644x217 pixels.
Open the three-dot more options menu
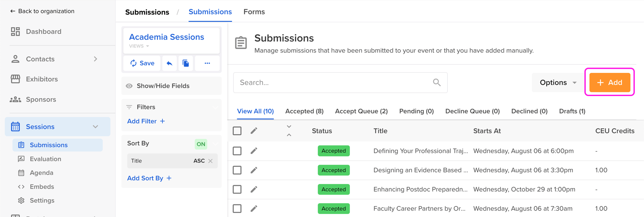click(207, 63)
